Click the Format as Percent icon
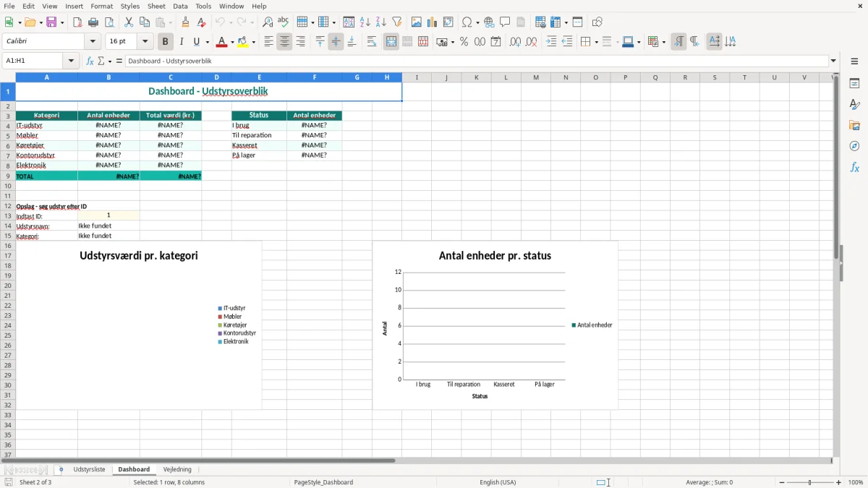 pyautogui.click(x=464, y=42)
